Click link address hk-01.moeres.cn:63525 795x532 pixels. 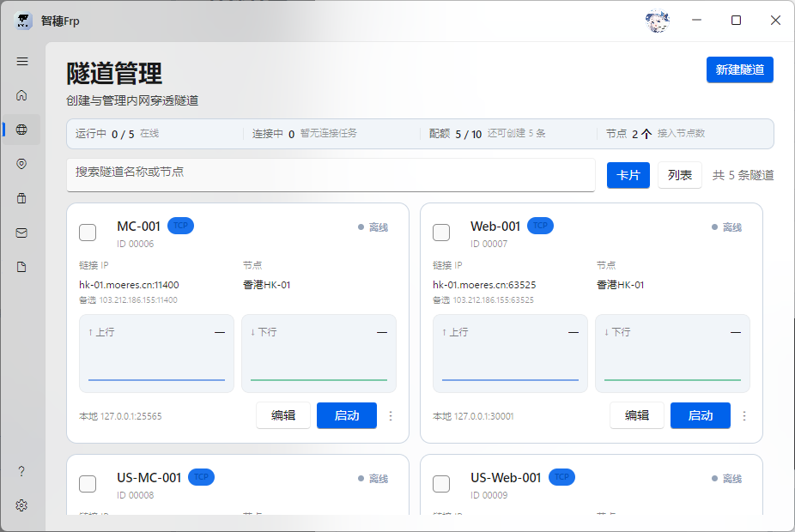484,285
